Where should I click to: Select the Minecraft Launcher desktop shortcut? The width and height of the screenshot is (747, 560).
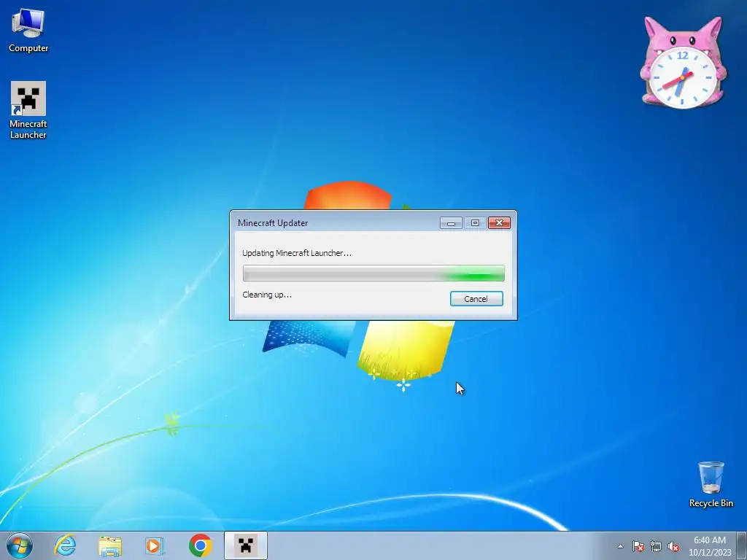[28, 110]
